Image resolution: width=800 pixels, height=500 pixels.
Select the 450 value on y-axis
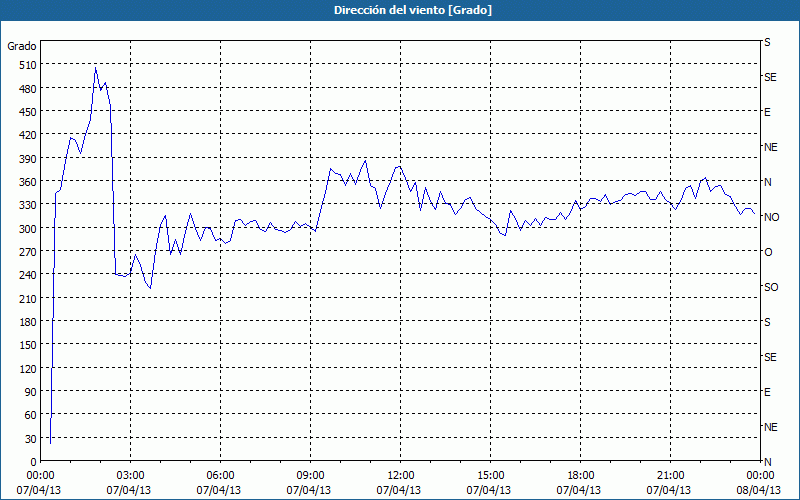pos(28,112)
